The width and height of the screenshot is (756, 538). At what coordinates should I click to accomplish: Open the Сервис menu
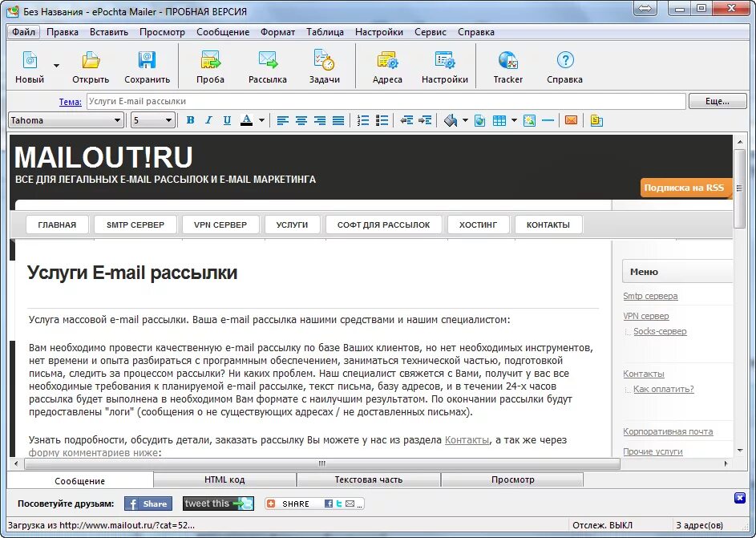[x=430, y=32]
